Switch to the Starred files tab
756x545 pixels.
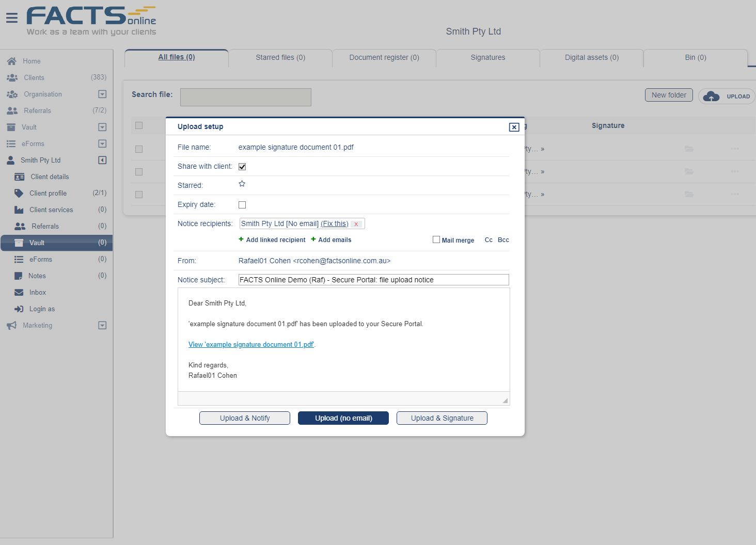click(x=280, y=58)
